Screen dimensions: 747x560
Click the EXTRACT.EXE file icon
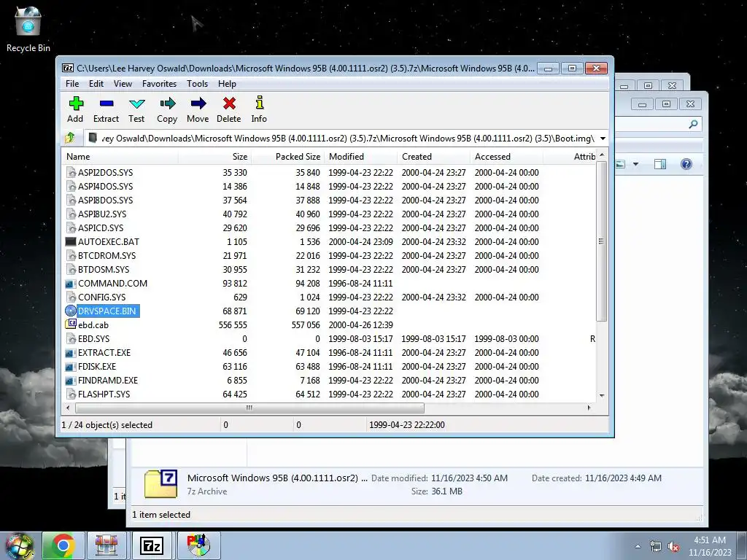click(71, 353)
